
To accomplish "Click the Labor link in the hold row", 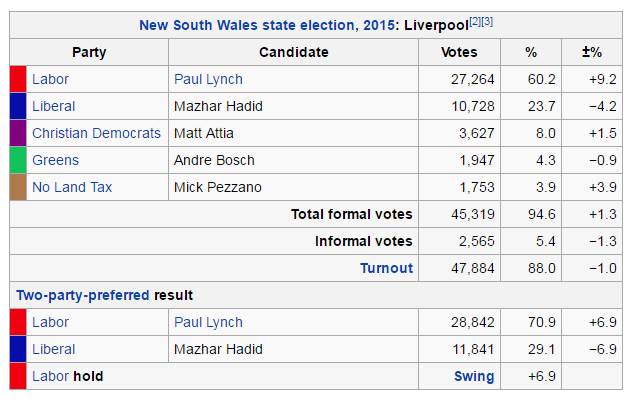I will pyautogui.click(x=51, y=376).
